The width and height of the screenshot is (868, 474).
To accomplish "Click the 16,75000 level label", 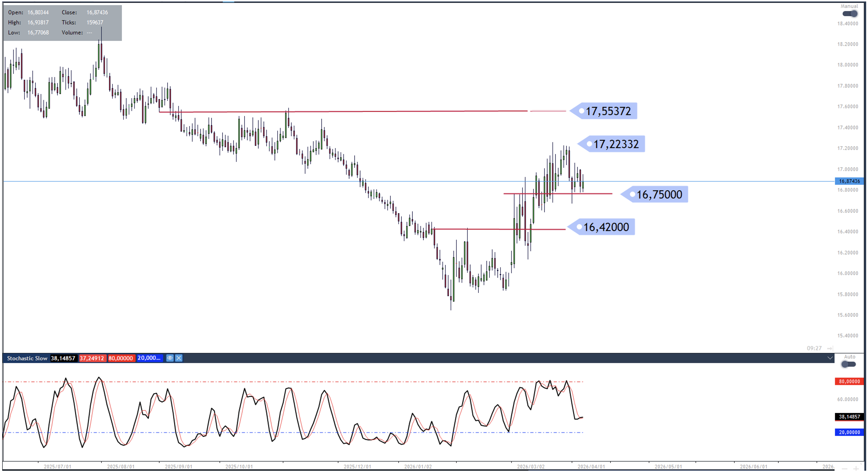I will click(x=659, y=195).
